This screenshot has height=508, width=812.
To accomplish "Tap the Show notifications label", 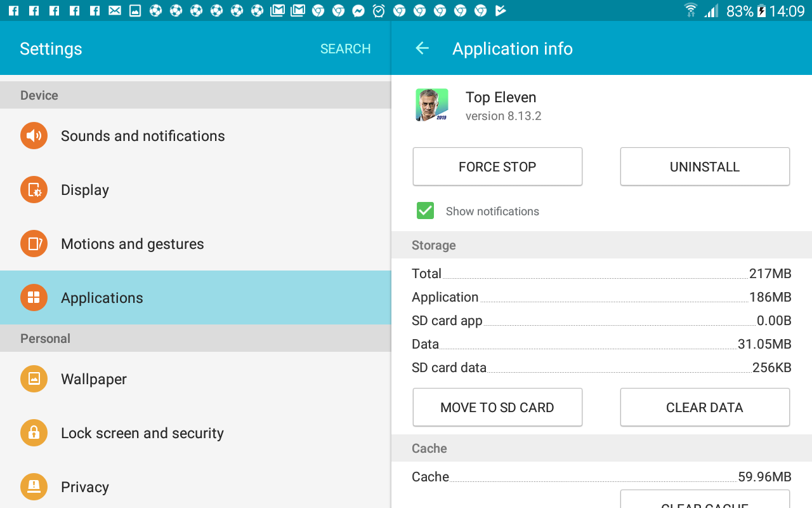I will click(492, 211).
